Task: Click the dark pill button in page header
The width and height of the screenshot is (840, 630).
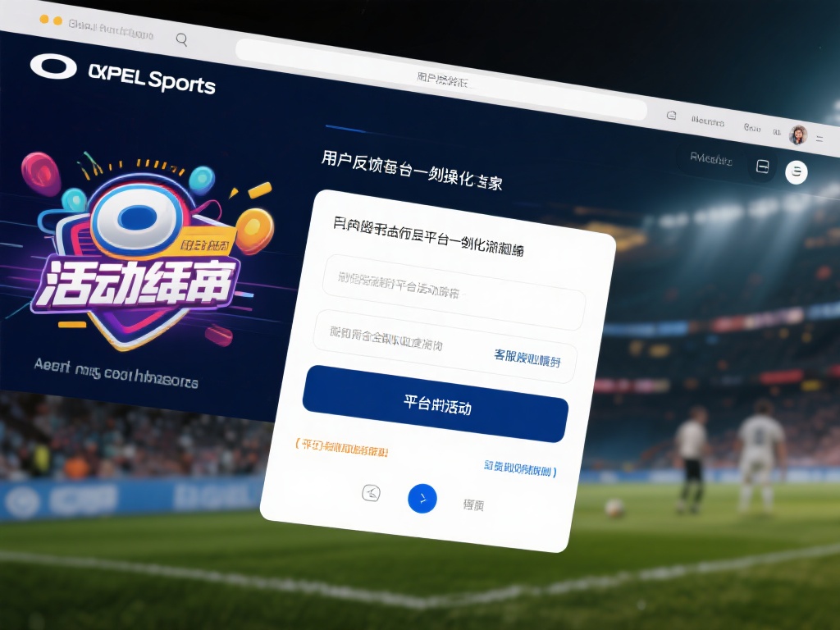Action: pos(710,158)
